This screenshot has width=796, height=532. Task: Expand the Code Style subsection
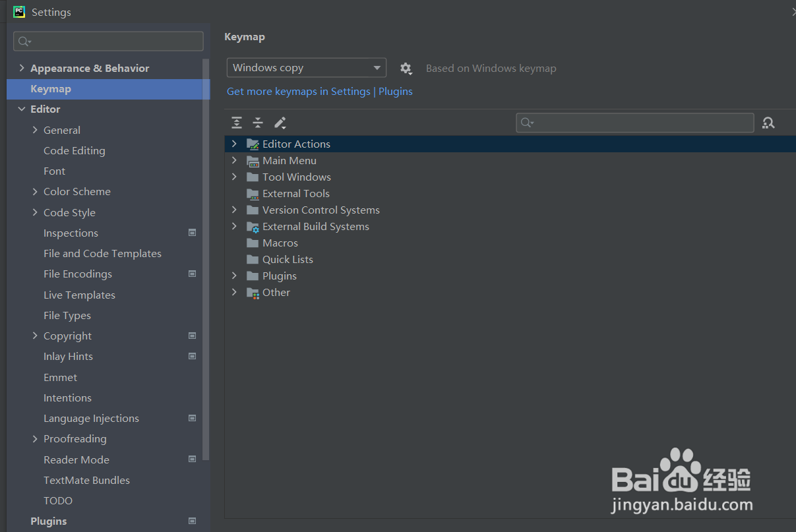35,212
